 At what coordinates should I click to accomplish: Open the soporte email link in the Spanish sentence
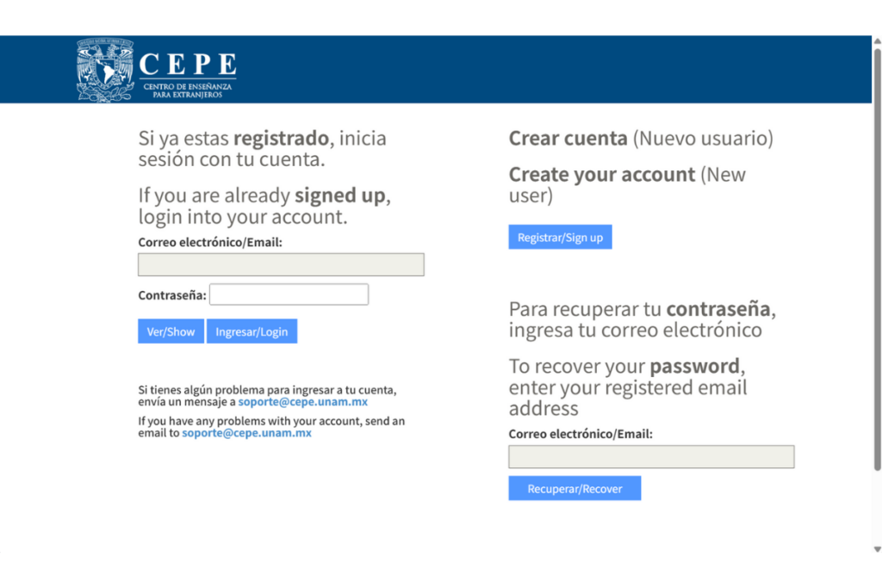point(303,402)
